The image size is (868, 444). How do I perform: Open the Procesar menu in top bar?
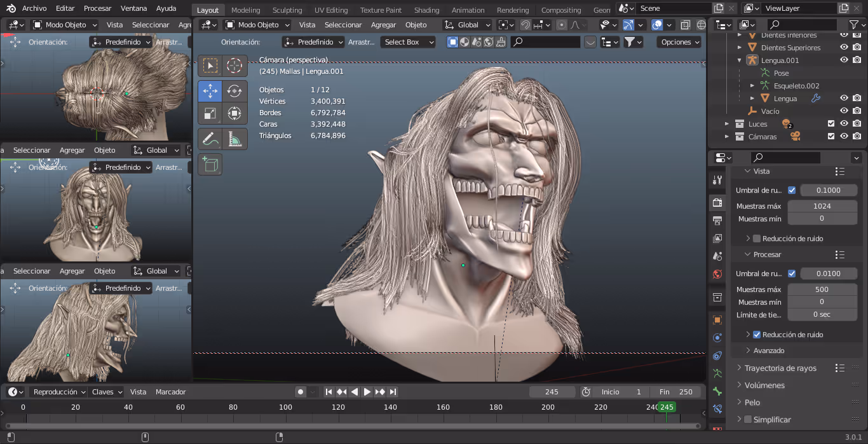click(x=97, y=8)
